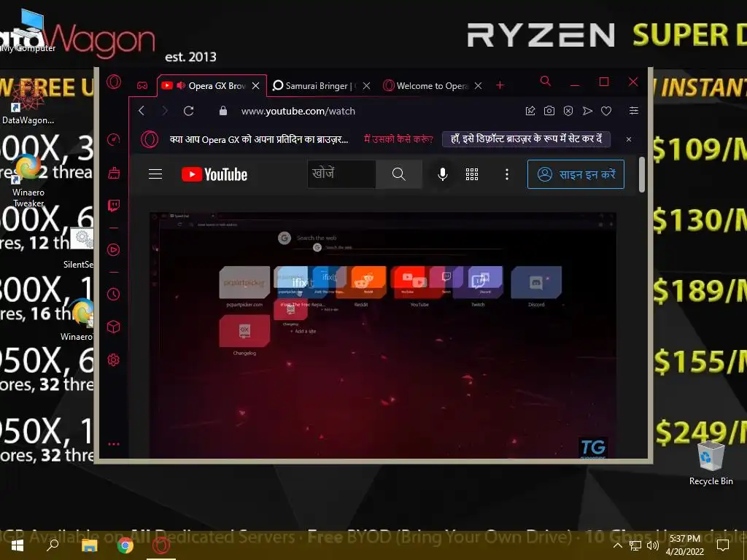Go back to the previous page
The width and height of the screenshot is (747, 560).
142,111
